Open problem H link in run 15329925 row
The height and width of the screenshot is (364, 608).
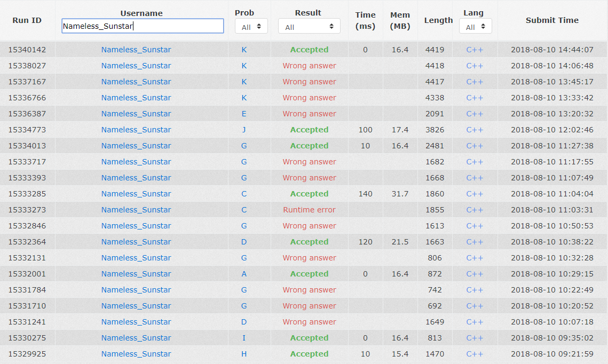coord(244,354)
